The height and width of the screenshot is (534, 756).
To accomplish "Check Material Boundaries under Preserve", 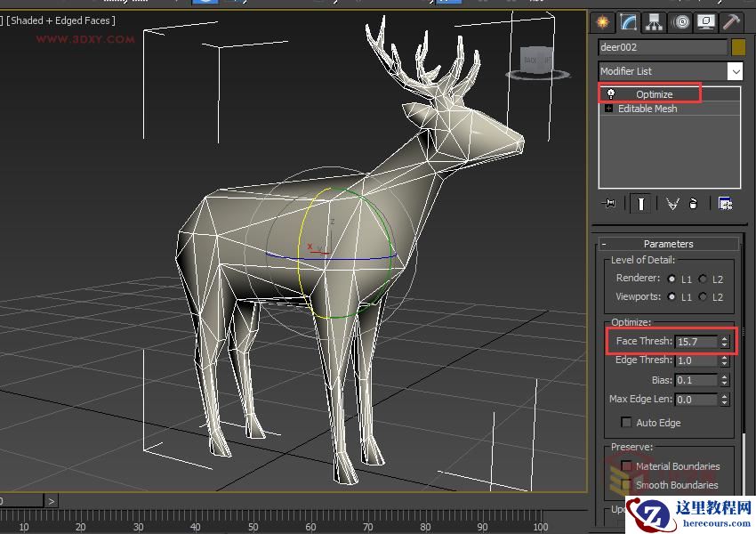I will click(x=626, y=466).
